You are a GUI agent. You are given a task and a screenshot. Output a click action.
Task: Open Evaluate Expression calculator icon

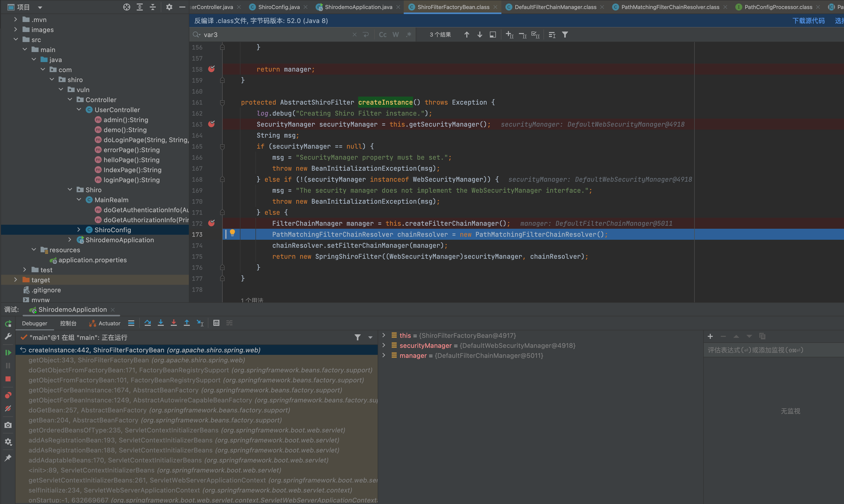tap(216, 323)
